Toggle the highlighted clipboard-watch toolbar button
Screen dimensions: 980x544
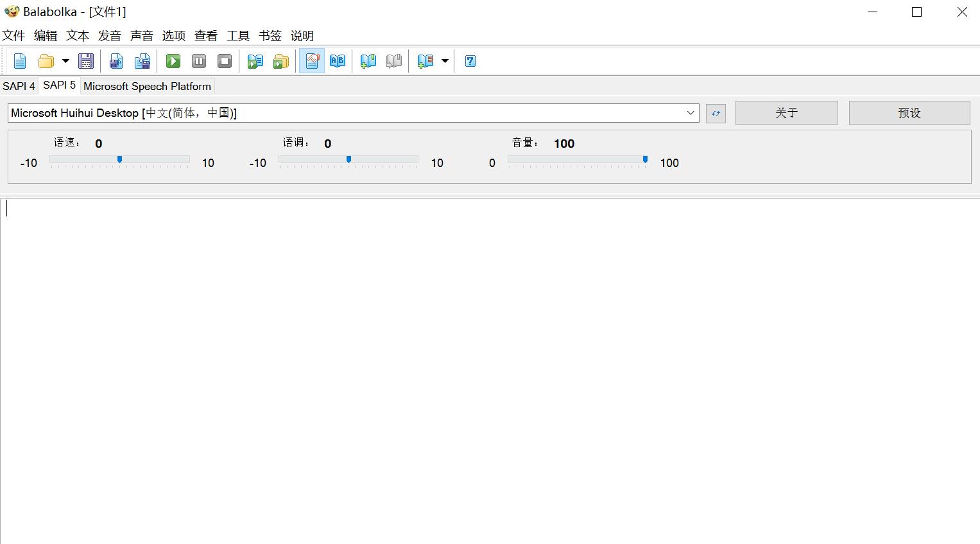click(312, 61)
